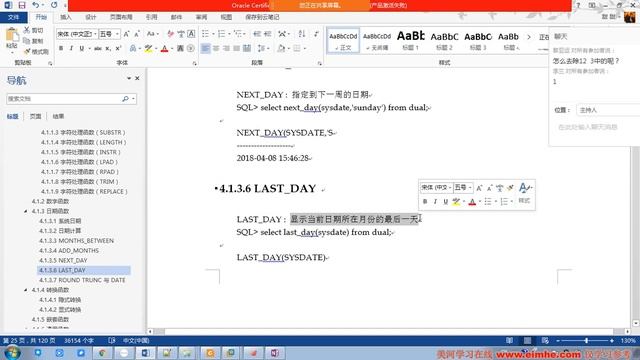Apply the 正文 (Normal) style
The image size is (640, 360).
(x=343, y=40)
